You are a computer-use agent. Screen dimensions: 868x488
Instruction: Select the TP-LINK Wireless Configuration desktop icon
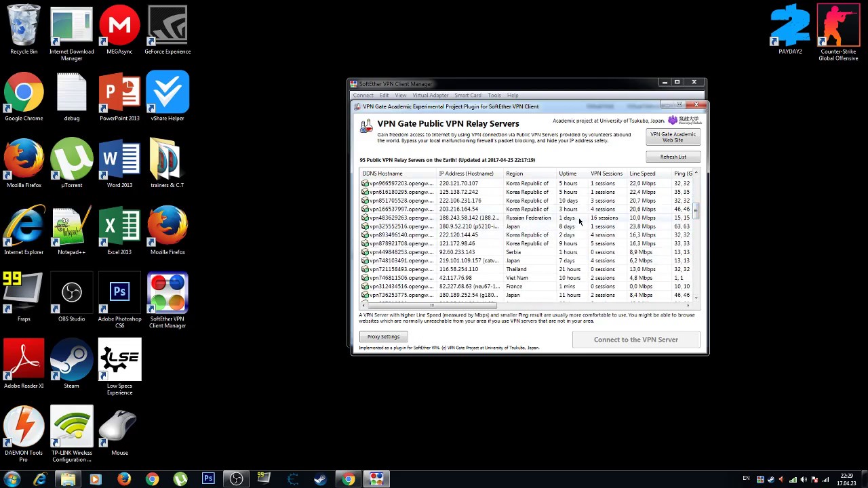pyautogui.click(x=71, y=434)
